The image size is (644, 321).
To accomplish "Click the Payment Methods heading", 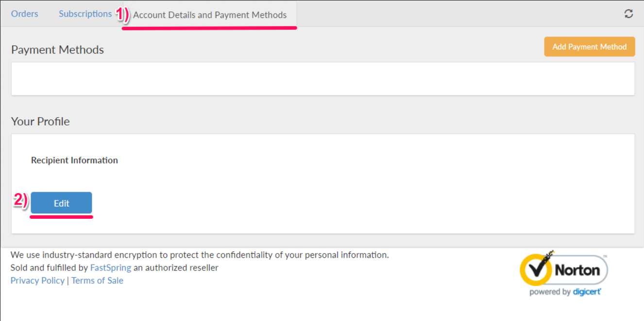I will click(57, 50).
